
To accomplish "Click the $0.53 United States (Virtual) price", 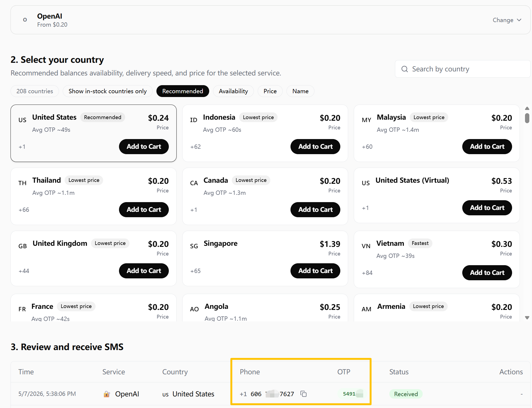I will [502, 181].
